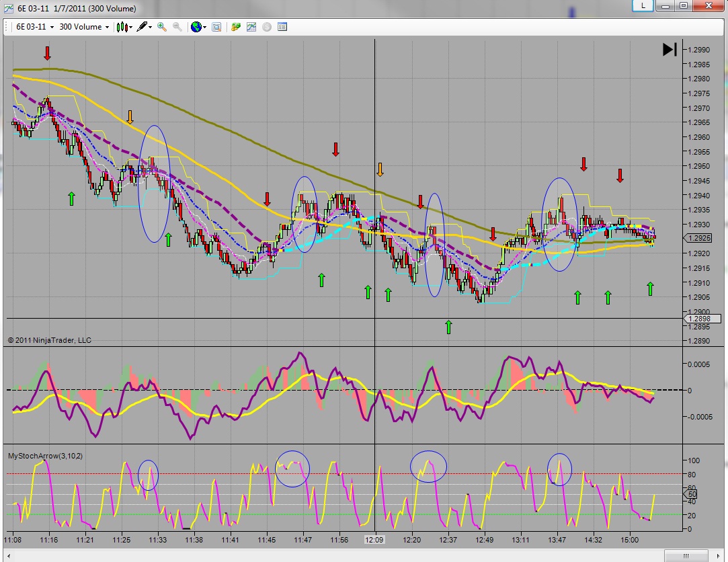Click the 1.2898 horizontal line price marker
This screenshot has height=562, width=728.
702,319
